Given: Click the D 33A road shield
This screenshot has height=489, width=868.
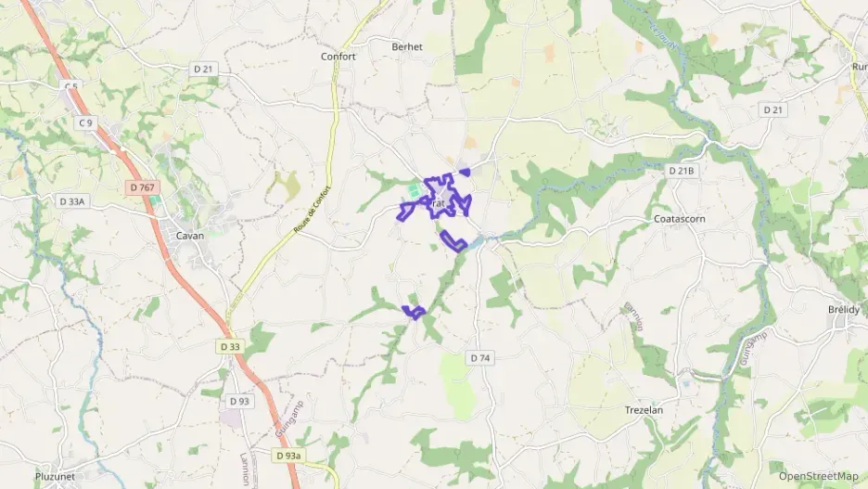Looking at the screenshot, I should pos(72,201).
